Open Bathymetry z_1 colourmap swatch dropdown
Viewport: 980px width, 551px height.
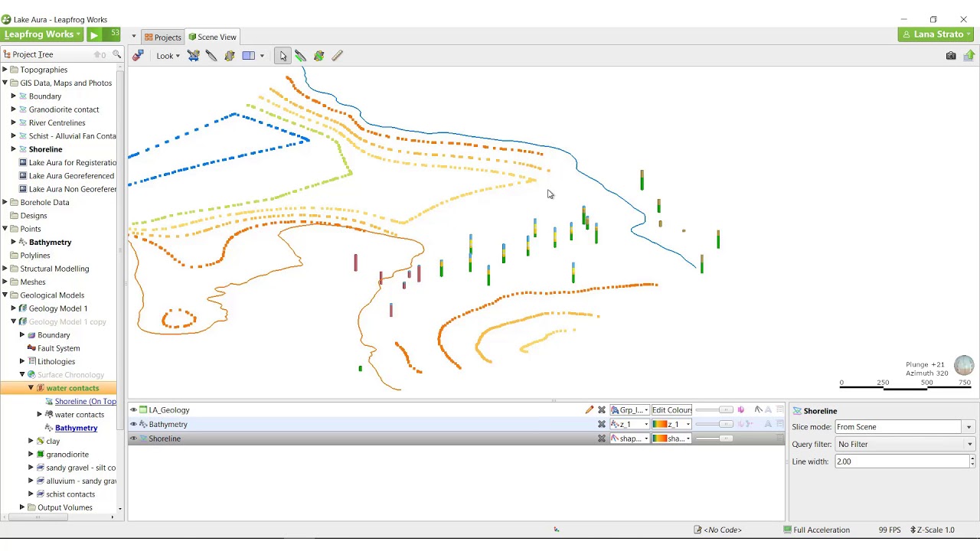pyautogui.click(x=671, y=424)
